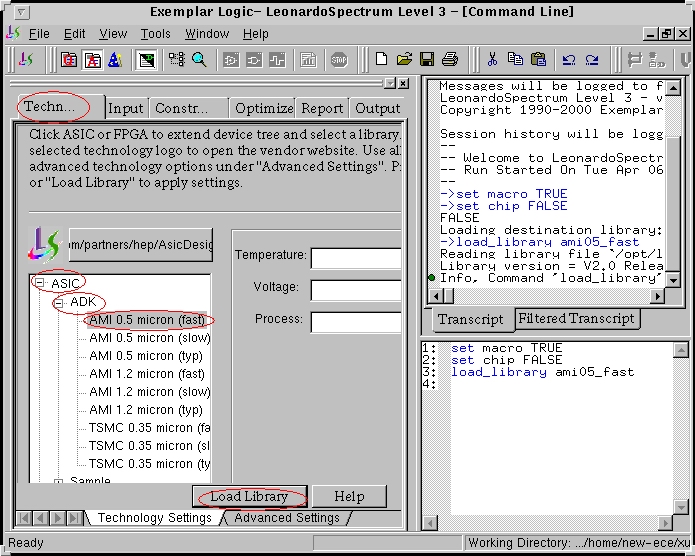Select AMI 0.5 micron (slow) library
The width and height of the screenshot is (695, 556).
149,338
